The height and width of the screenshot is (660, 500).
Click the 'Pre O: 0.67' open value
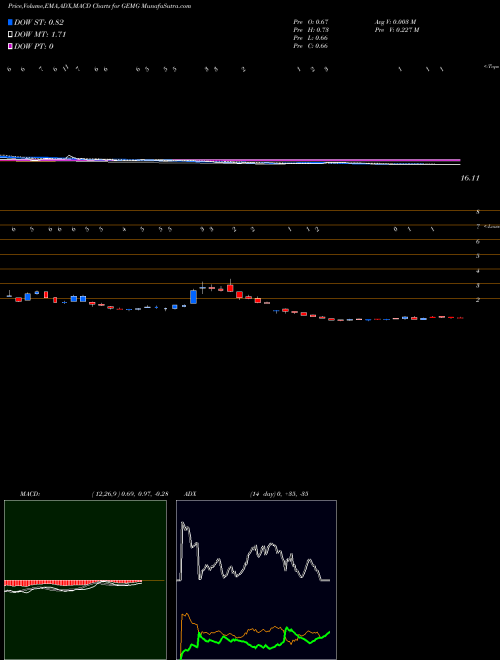click(x=311, y=22)
